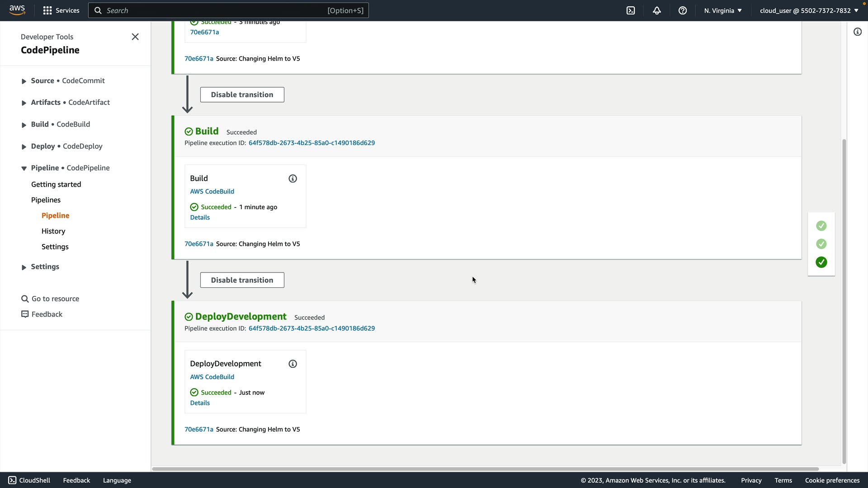Disable transition before Build stage
The height and width of the screenshot is (488, 868).
(242, 94)
